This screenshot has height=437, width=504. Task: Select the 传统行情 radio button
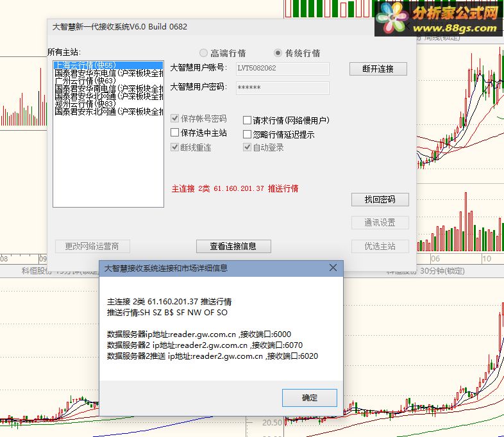pos(278,53)
